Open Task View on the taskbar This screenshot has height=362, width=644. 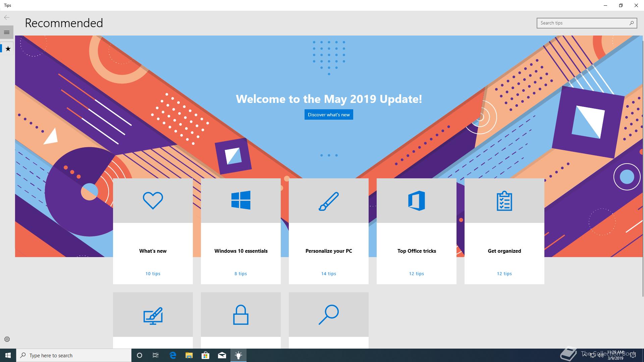pyautogui.click(x=156, y=355)
